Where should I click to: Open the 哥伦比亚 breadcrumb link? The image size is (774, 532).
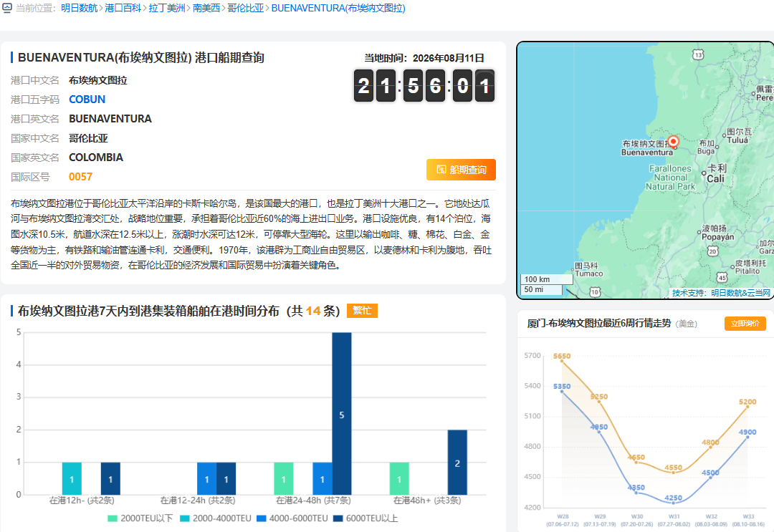click(x=245, y=9)
